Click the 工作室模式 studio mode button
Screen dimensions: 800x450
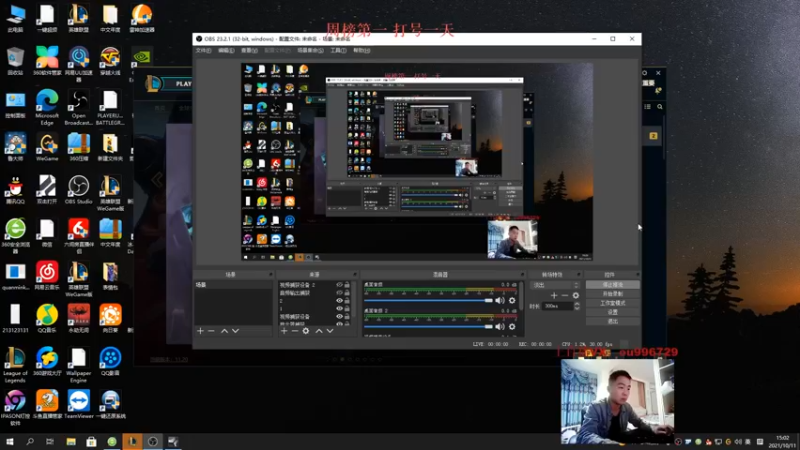[612, 303]
